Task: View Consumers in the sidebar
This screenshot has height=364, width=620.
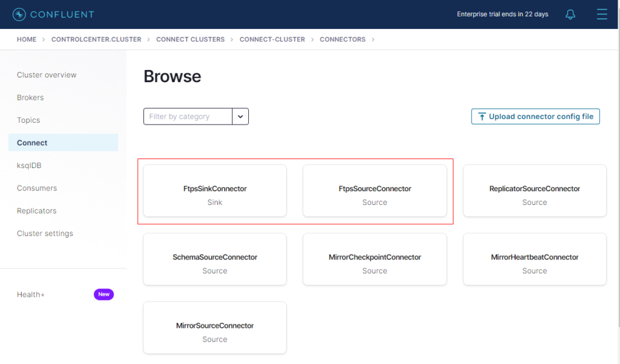Action: (36, 188)
